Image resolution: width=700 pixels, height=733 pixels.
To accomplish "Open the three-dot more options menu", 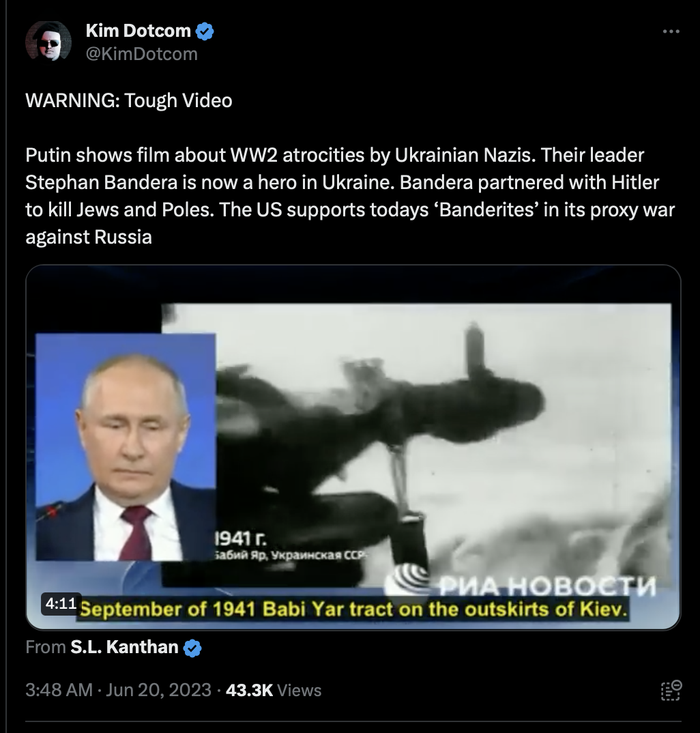I will click(671, 31).
